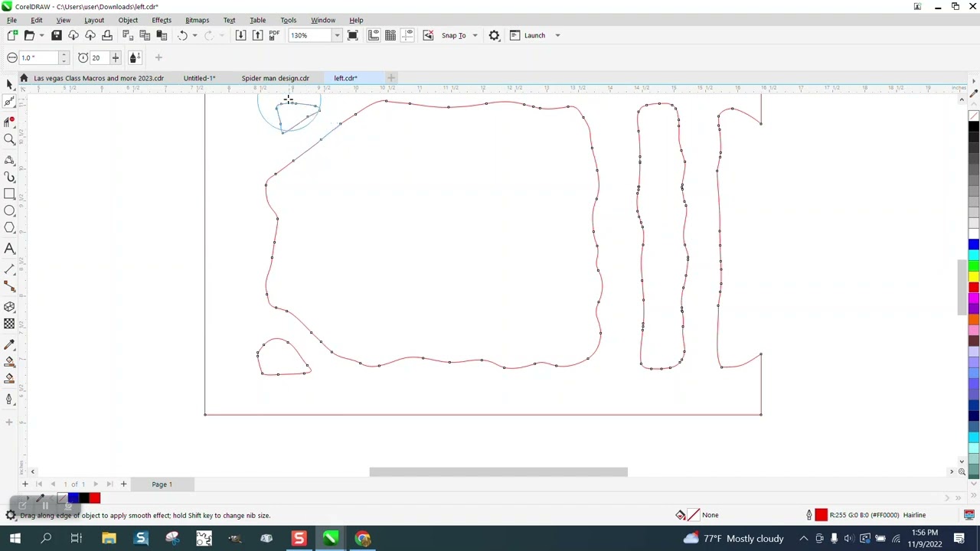980x551 pixels.
Task: Click the Import icon
Action: coord(240,35)
